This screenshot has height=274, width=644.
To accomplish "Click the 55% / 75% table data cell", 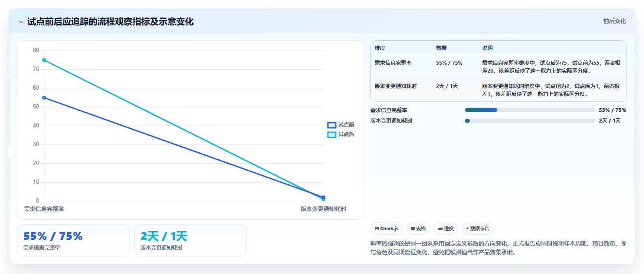I will (x=449, y=63).
